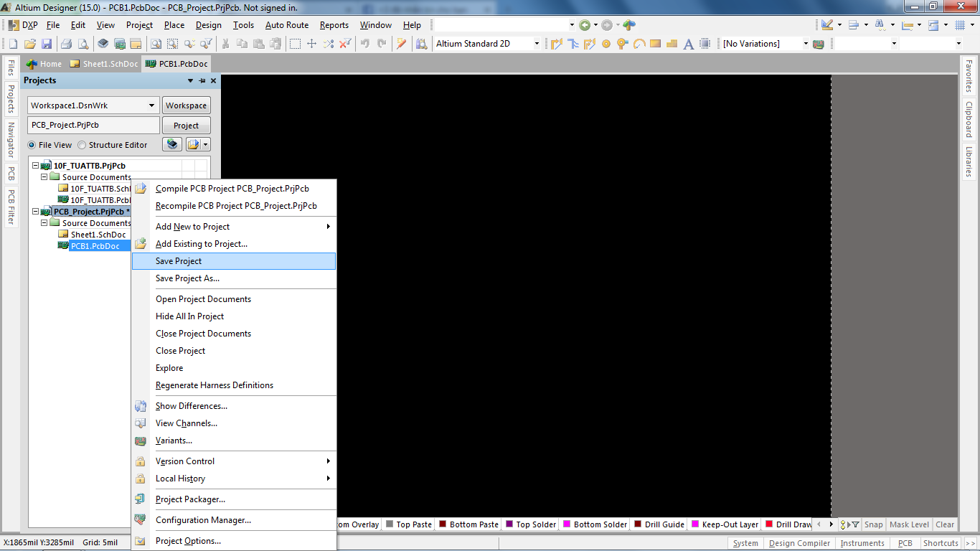Select the Place Fill rectangle tool
Image resolution: width=980 pixels, height=551 pixels.
(656, 44)
